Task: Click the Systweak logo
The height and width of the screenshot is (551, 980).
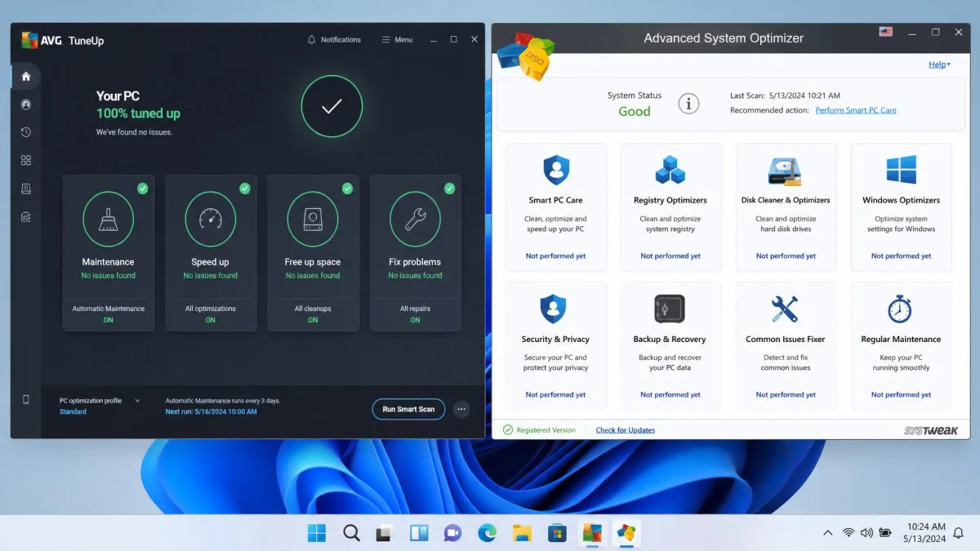Action: [931, 430]
